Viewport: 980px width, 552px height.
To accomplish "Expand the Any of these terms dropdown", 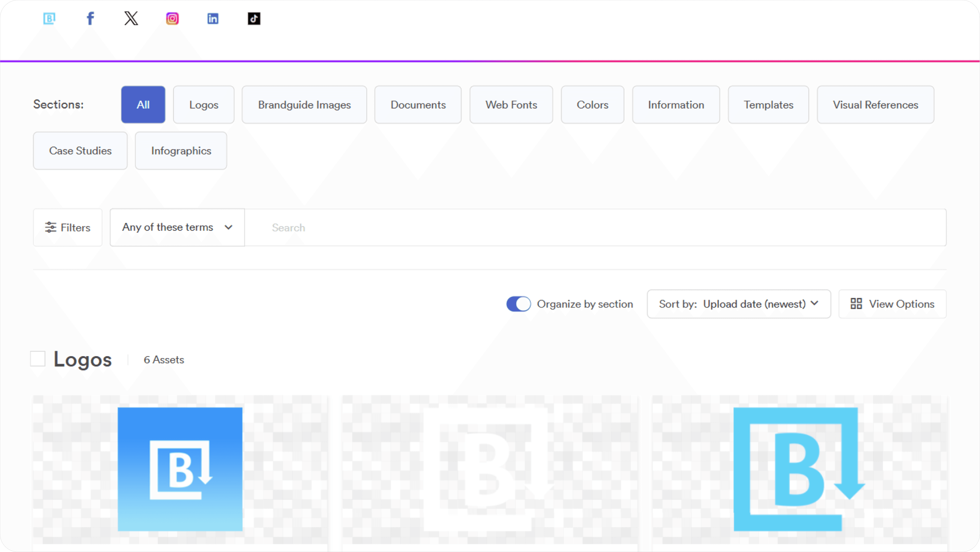I will tap(177, 227).
